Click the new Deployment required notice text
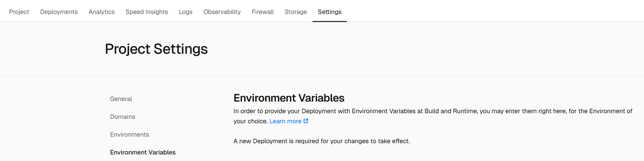The height and width of the screenshot is (161, 644). tap(322, 141)
